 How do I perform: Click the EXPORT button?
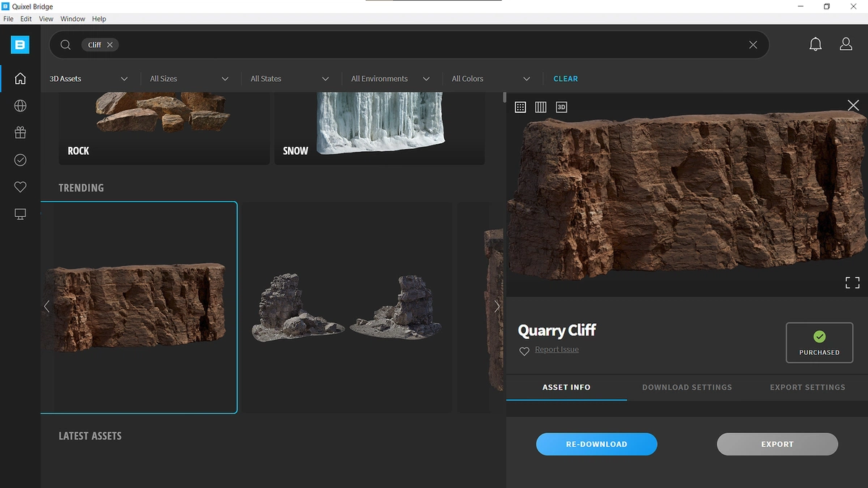[778, 444]
